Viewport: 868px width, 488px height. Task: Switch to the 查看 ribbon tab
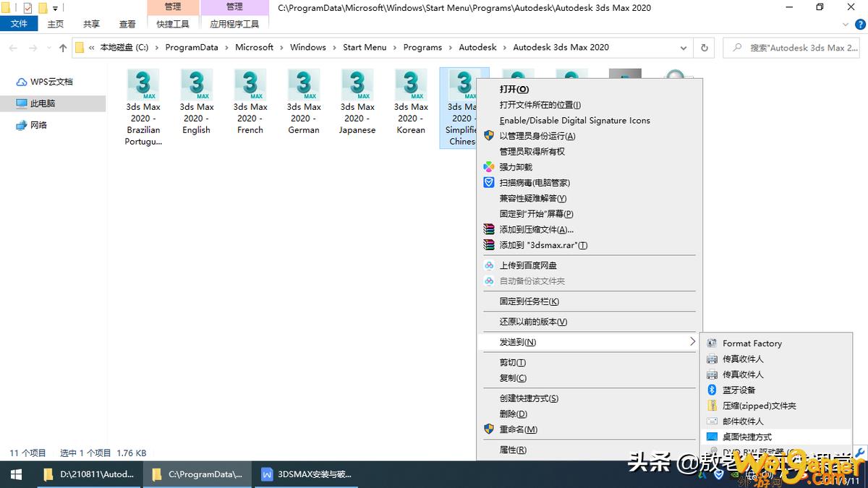[x=127, y=24]
